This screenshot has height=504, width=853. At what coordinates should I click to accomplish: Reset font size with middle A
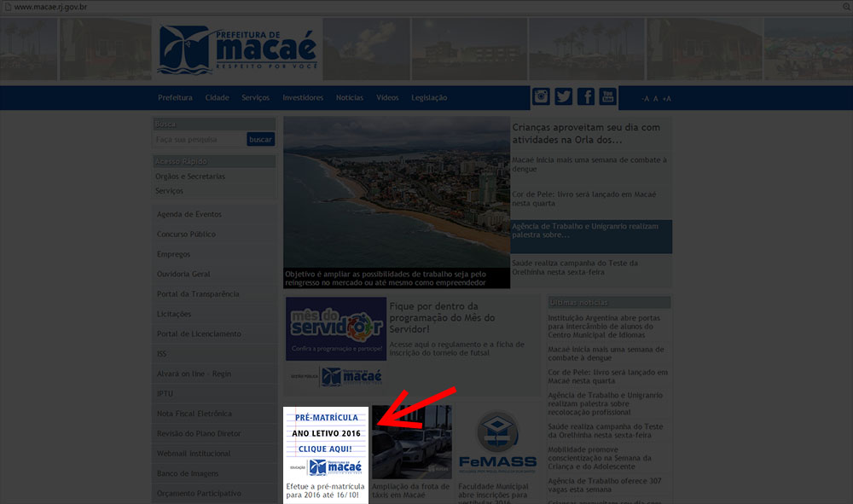pyautogui.click(x=655, y=98)
